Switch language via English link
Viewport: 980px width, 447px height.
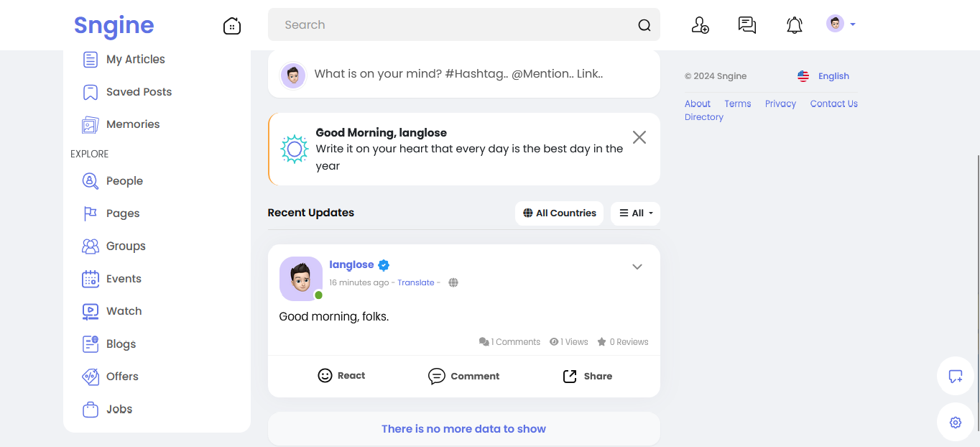(833, 76)
